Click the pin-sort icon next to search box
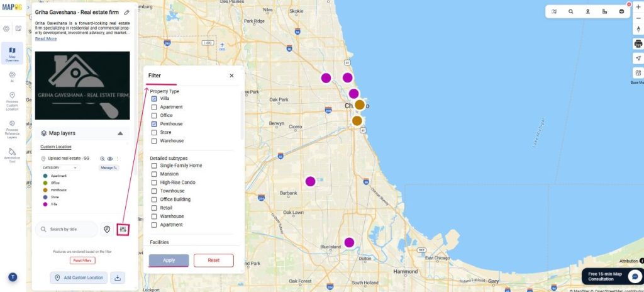644x292 pixels. click(107, 230)
